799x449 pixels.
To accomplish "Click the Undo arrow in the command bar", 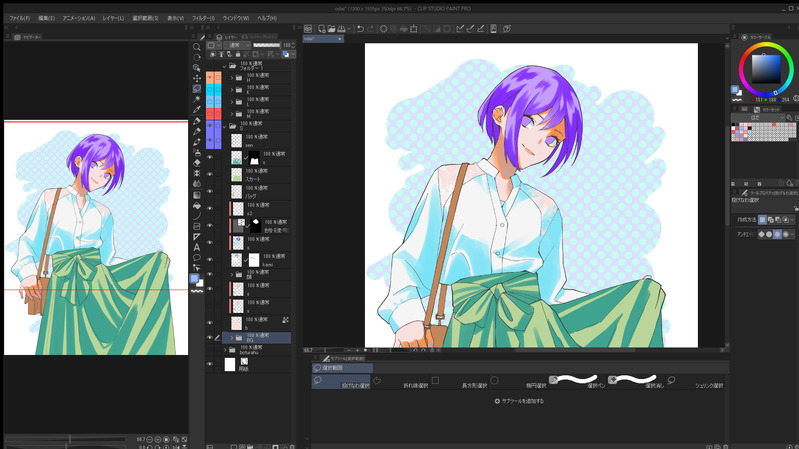I will pos(361,29).
